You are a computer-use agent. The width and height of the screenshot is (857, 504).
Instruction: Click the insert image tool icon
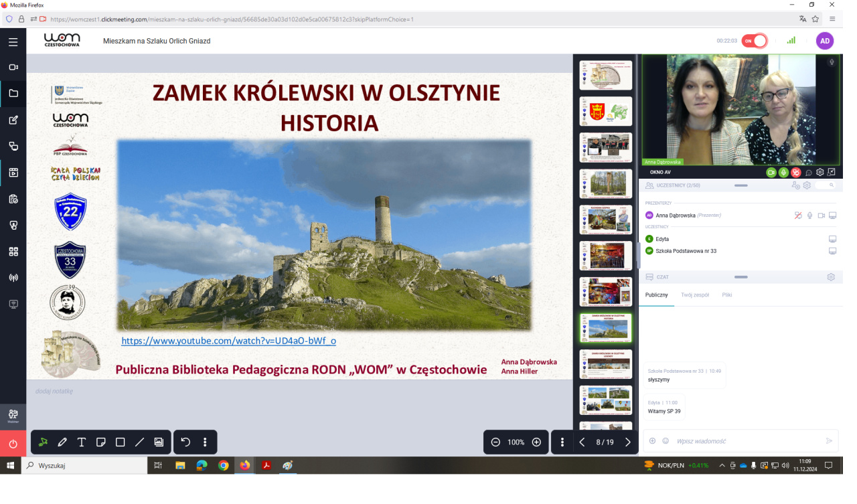tap(159, 442)
